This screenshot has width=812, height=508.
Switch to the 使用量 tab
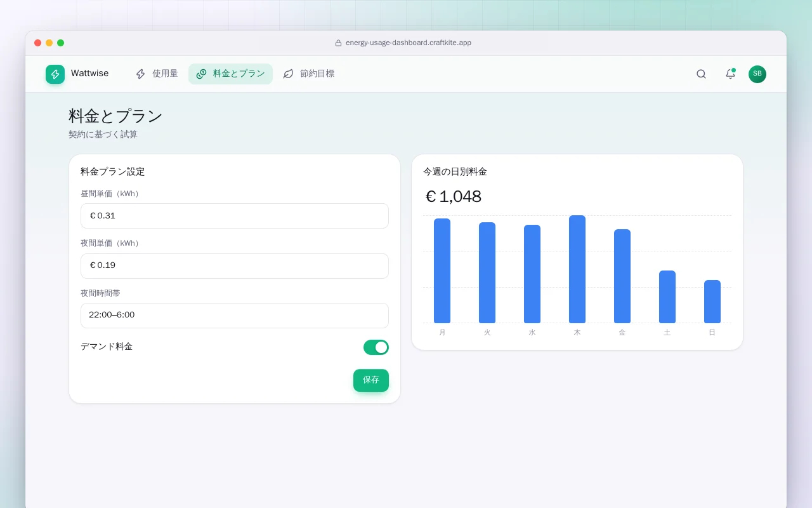point(157,74)
